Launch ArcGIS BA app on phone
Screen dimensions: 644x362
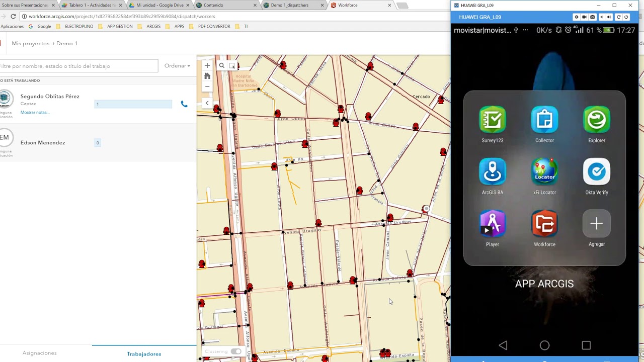click(493, 176)
